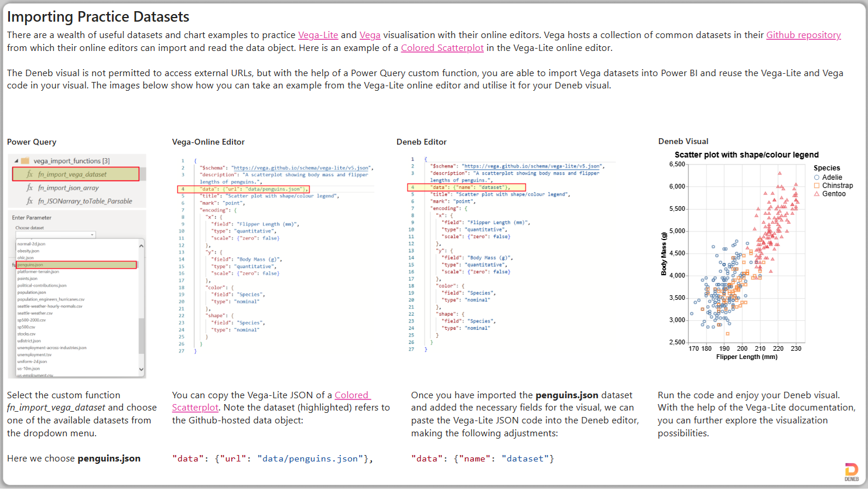Collapse the vega_import_functions group triangle
The width and height of the screenshot is (868, 489).
pos(16,161)
